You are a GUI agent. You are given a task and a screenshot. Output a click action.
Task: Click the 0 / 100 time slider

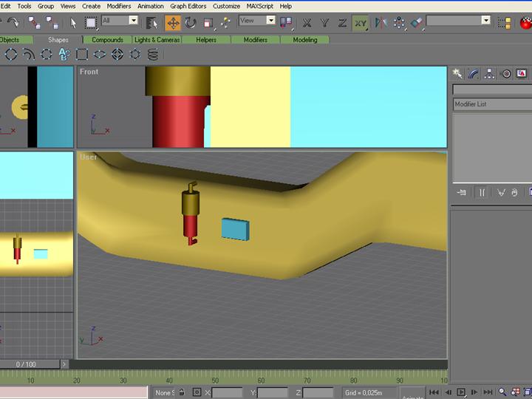point(27,364)
